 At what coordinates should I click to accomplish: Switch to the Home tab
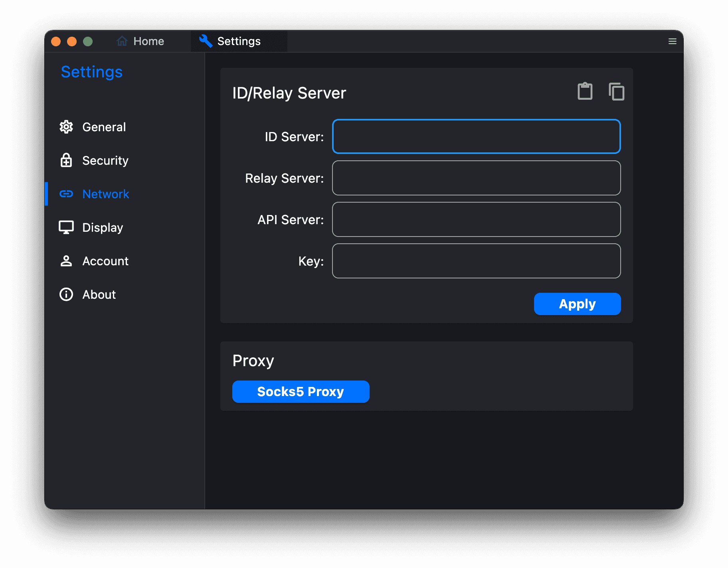point(148,41)
